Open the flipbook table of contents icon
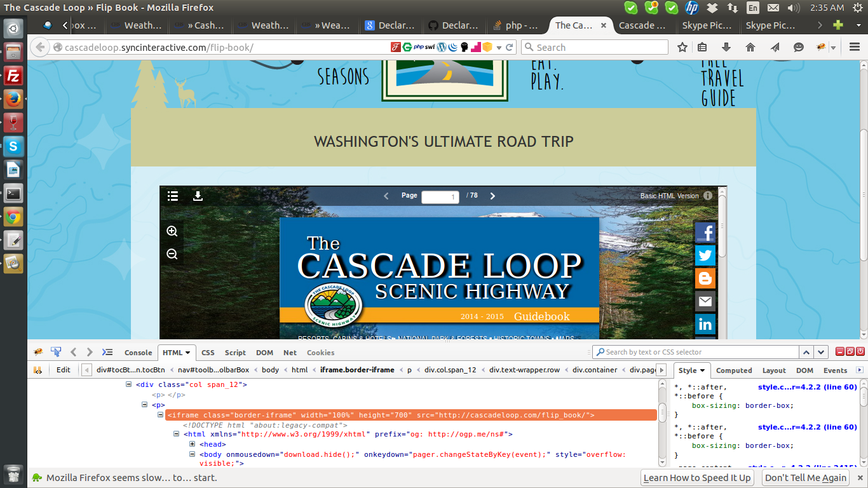The width and height of the screenshot is (868, 488). [x=172, y=196]
